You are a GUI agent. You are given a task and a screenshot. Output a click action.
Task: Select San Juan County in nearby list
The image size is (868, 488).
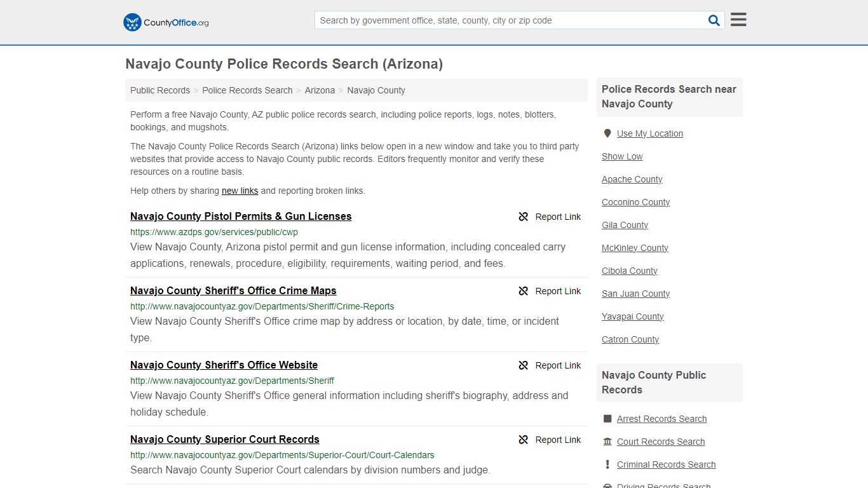coord(636,294)
